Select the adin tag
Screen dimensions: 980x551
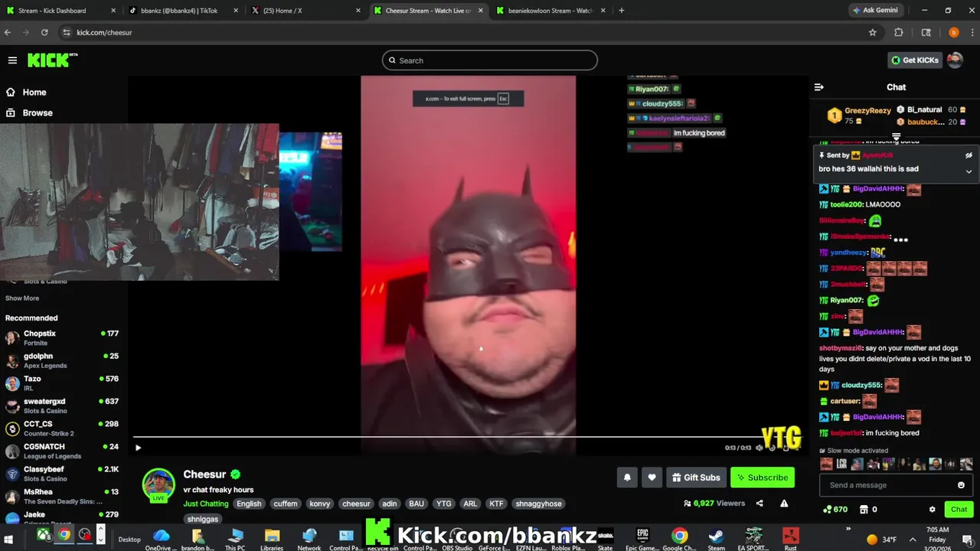pyautogui.click(x=390, y=504)
